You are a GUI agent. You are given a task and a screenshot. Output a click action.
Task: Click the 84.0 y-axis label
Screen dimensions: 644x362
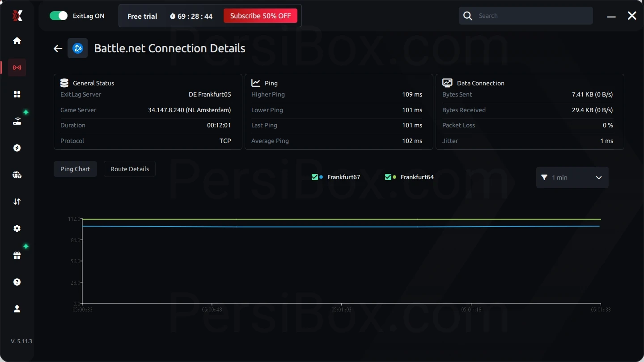75,240
